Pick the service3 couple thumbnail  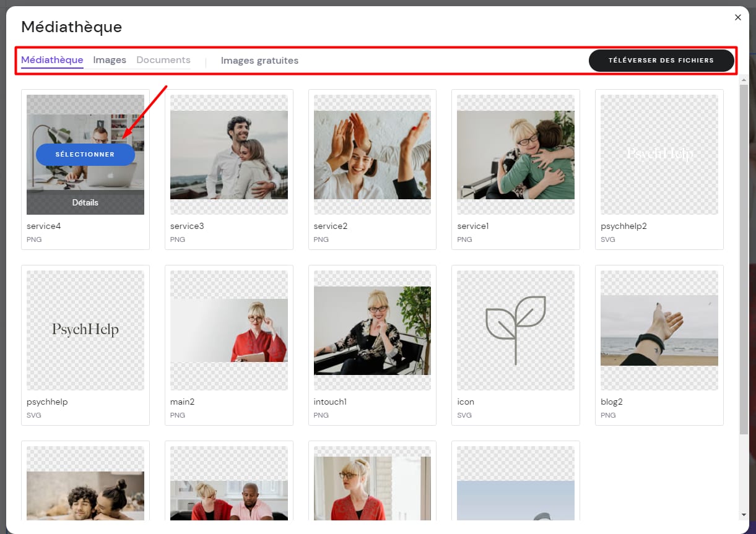229,155
